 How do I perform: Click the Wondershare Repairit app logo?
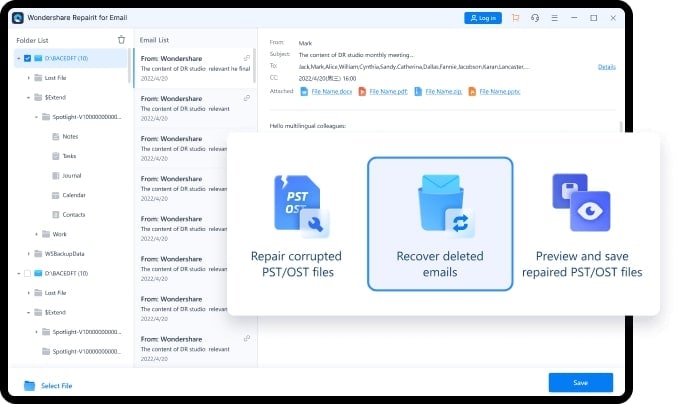(x=18, y=18)
